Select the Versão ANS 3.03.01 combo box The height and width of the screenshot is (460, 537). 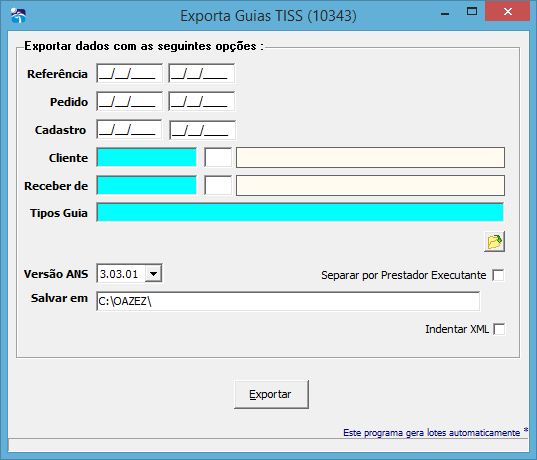coord(129,274)
